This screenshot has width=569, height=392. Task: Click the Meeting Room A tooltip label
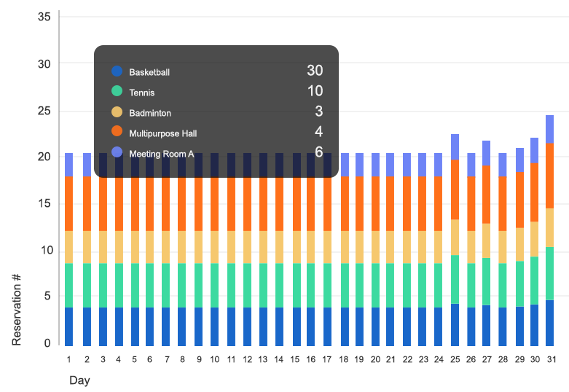tap(161, 154)
